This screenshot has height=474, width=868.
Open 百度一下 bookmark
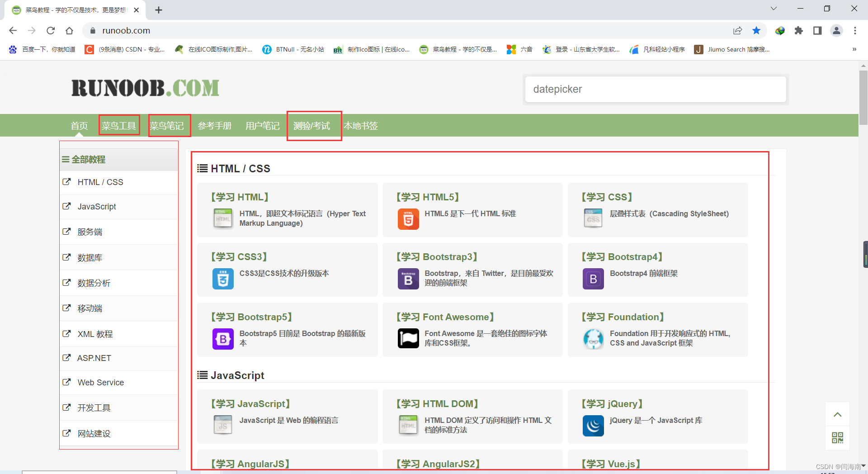pos(42,49)
